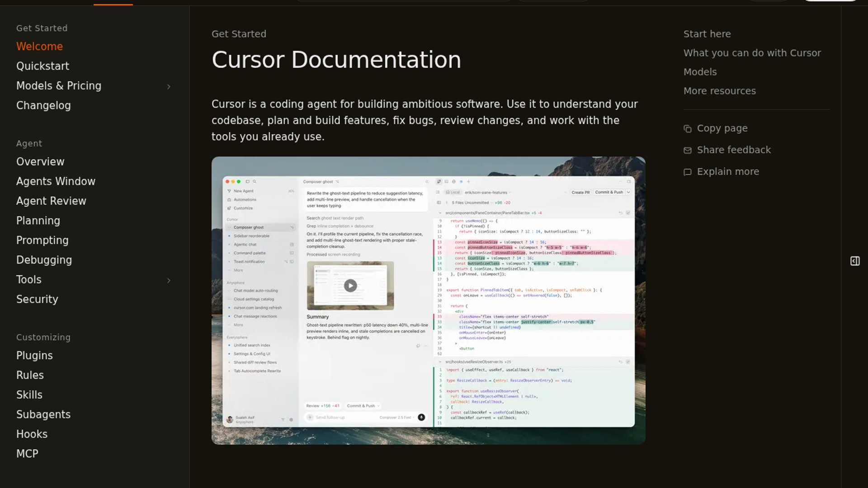Open the Planning page
Image resolution: width=868 pixels, height=488 pixels.
[x=38, y=221]
